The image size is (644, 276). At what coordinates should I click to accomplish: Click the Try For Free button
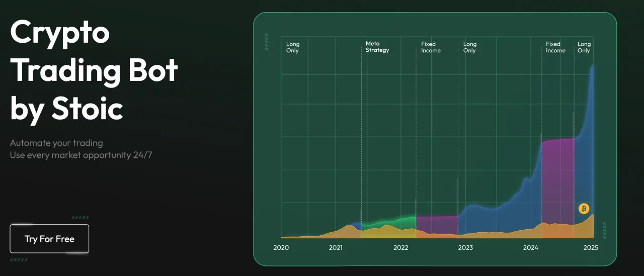(49, 239)
